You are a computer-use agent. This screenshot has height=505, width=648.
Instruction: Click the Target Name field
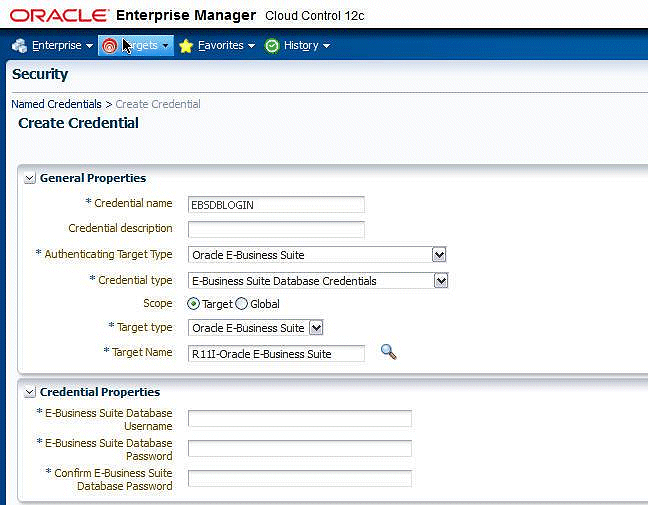pyautogui.click(x=276, y=354)
